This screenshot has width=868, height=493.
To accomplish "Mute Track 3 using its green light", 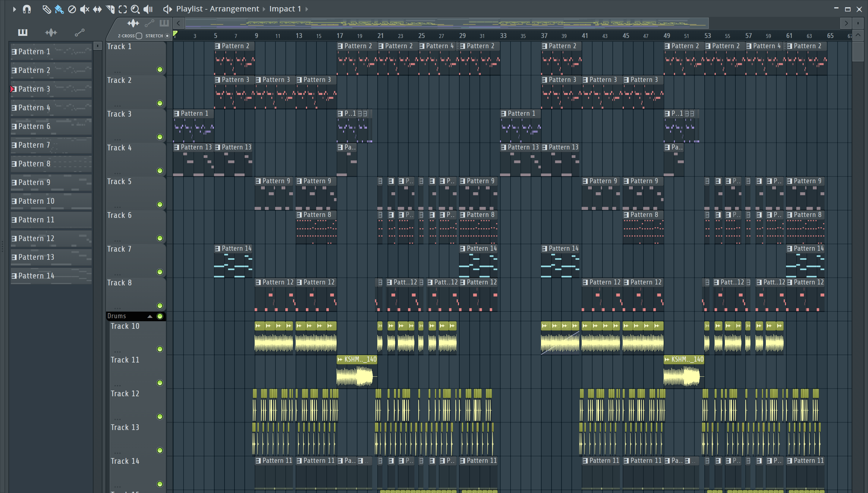I will [x=160, y=137].
